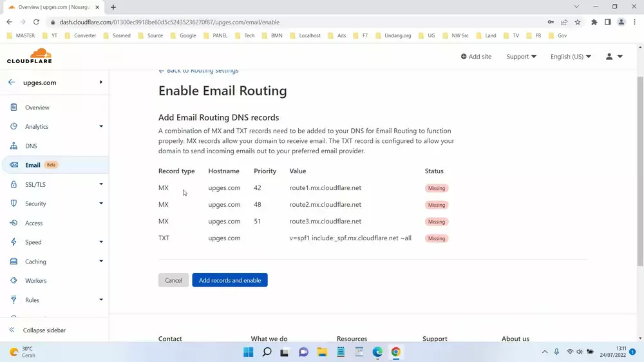Viewport: 644px width, 362px height.
Task: Select the route3.mx.cloudflare.net value
Action: (325, 221)
